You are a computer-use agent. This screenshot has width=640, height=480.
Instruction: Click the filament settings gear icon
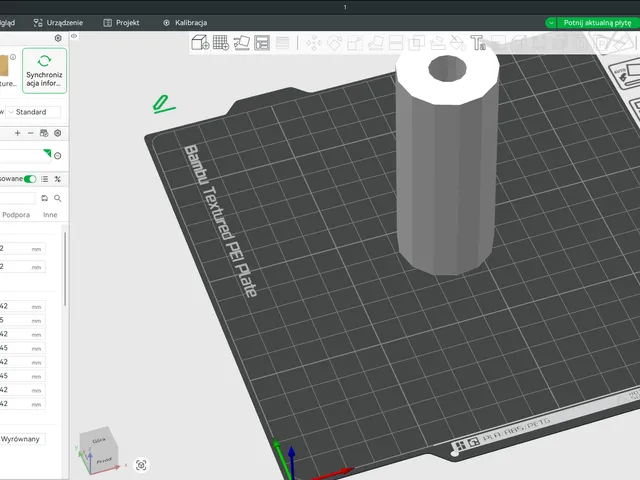click(x=58, y=133)
